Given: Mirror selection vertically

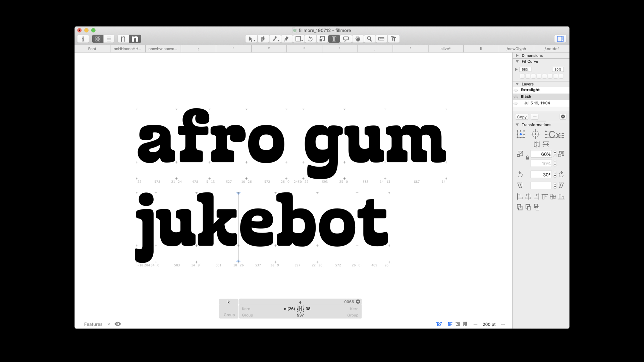Looking at the screenshot, I should pyautogui.click(x=546, y=144).
